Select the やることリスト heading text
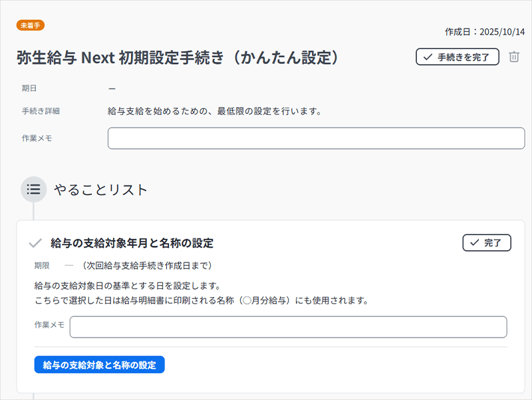This screenshot has height=400, width=532. point(100,189)
